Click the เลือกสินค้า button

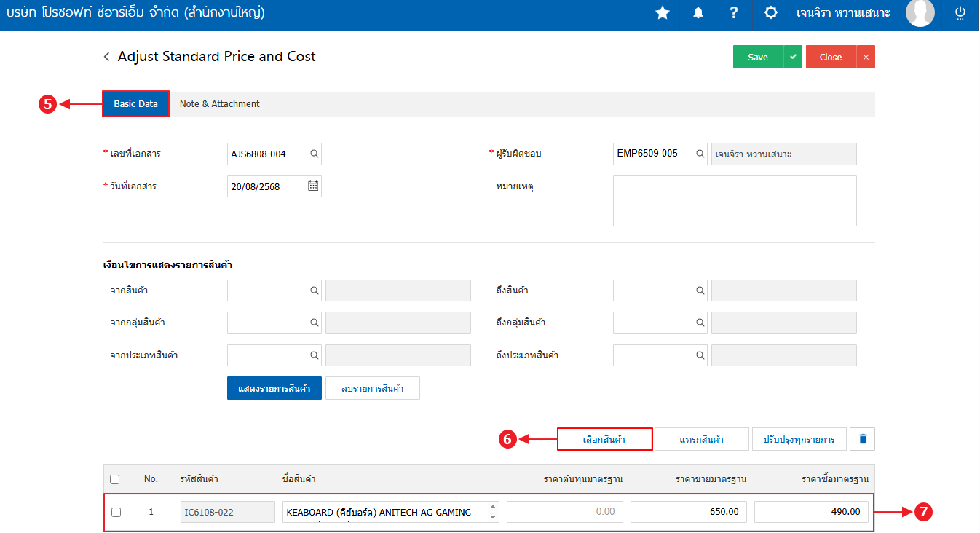coord(604,439)
